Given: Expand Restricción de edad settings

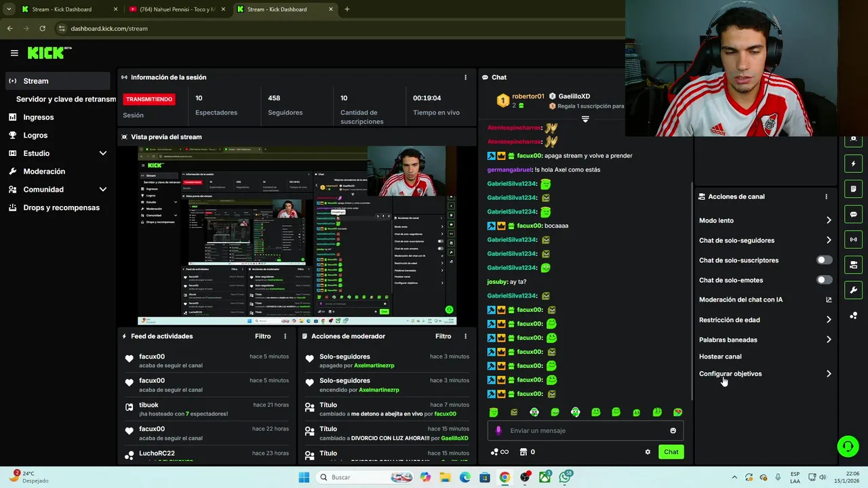Looking at the screenshot, I should point(829,320).
